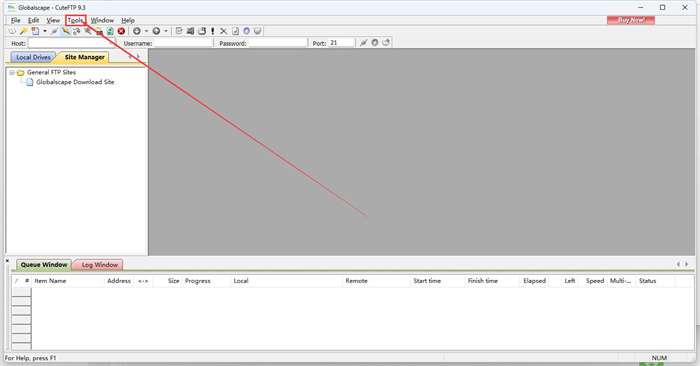Viewport: 700px width, 366px height.
Task: Click the Buy Now! button
Action: (631, 20)
